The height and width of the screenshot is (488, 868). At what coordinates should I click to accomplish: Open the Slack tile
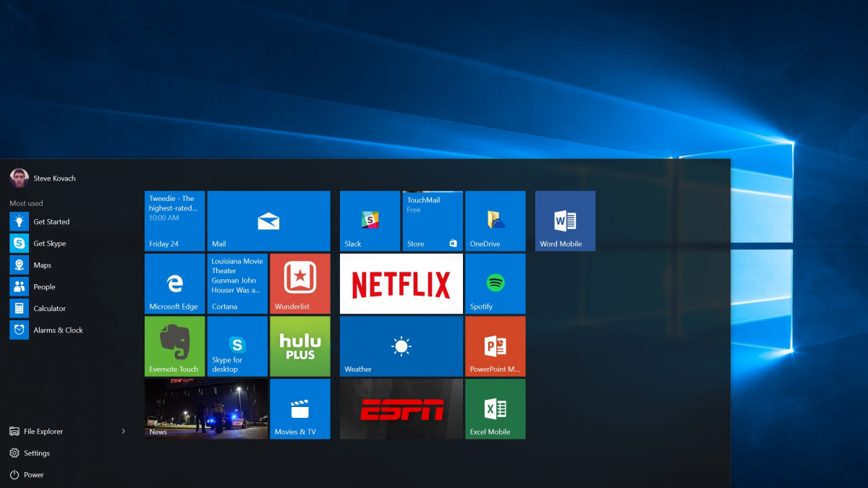pos(370,221)
